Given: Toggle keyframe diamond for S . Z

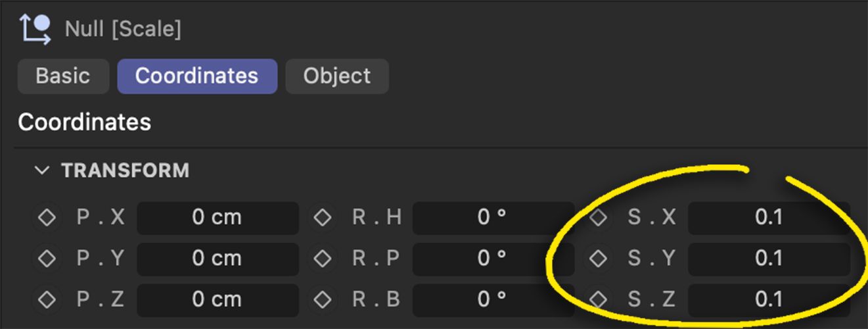Looking at the screenshot, I should tap(598, 299).
